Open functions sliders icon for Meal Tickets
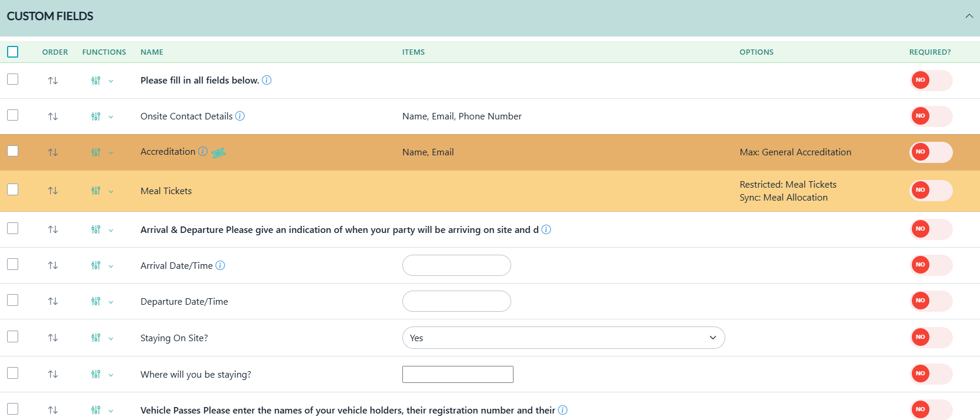980x420 pixels. point(96,191)
